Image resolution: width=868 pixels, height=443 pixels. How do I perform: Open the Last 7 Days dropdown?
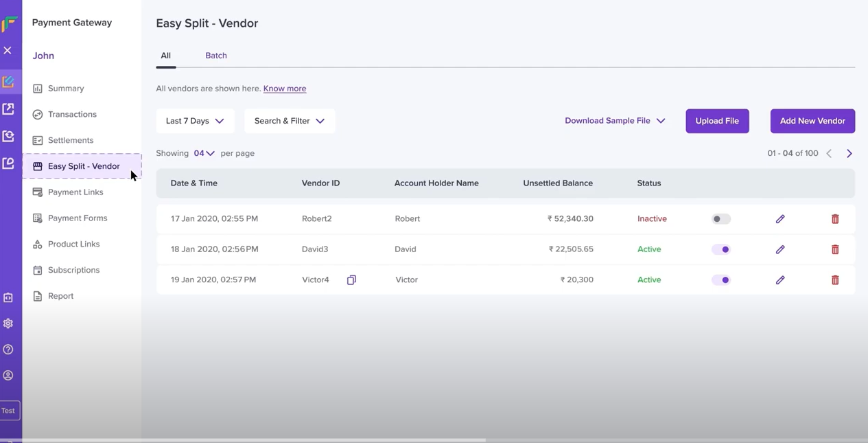195,121
